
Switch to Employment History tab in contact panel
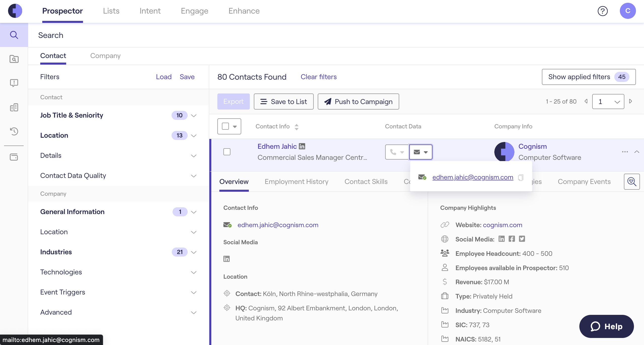click(296, 181)
